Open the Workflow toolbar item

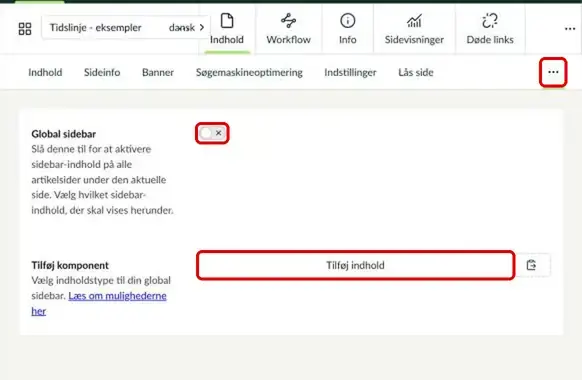[288, 29]
